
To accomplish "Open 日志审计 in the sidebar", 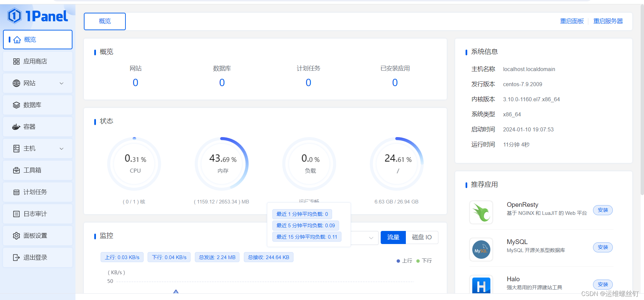I will (38, 214).
